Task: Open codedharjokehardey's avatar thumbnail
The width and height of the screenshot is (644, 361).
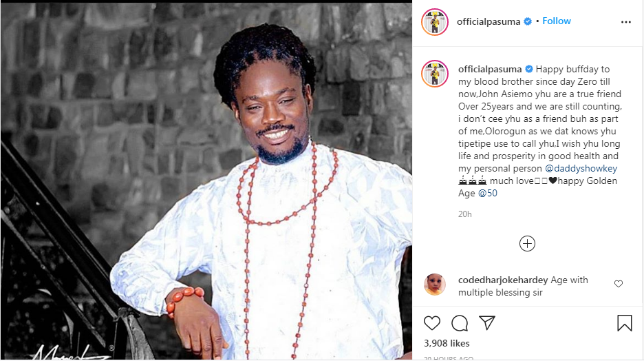Action: [x=435, y=285]
